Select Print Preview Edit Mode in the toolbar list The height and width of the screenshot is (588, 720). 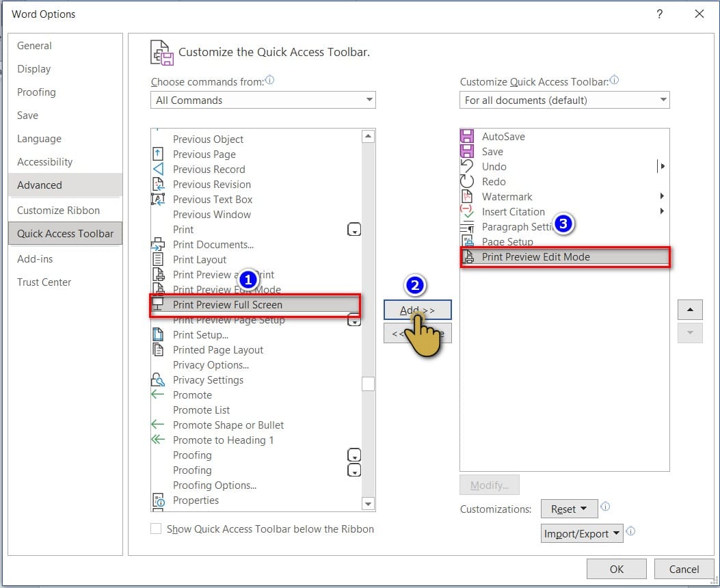565,256
